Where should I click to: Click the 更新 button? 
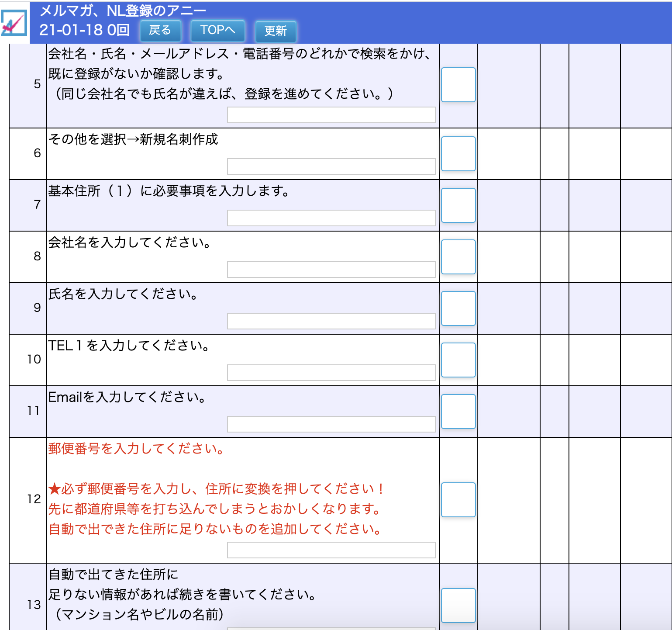pos(276,31)
